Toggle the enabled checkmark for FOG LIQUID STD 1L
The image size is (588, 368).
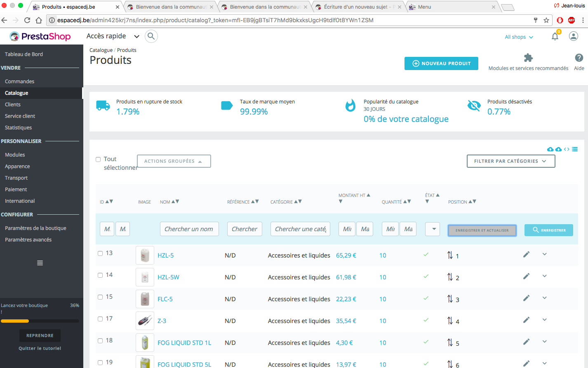tap(426, 342)
